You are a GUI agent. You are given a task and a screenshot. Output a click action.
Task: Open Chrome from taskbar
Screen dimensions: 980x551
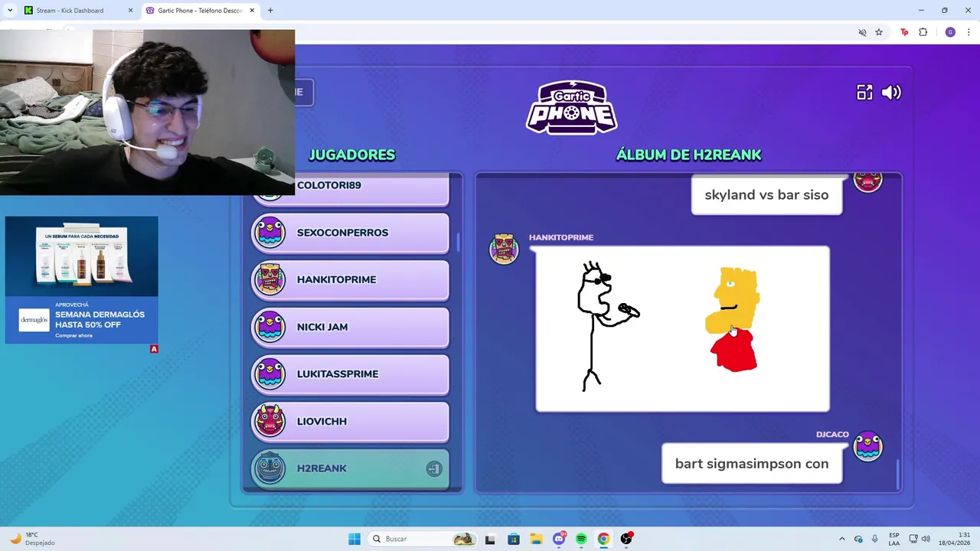[603, 539]
